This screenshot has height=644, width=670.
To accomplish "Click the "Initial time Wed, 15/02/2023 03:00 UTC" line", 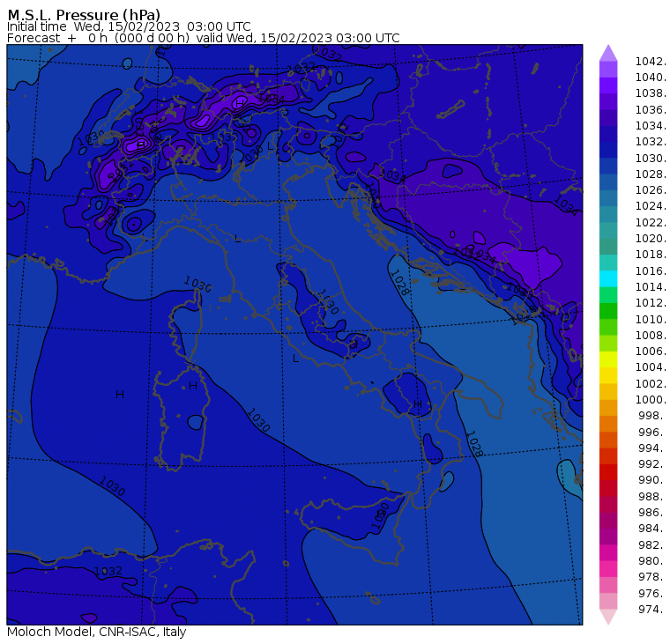I will tap(129, 26).
